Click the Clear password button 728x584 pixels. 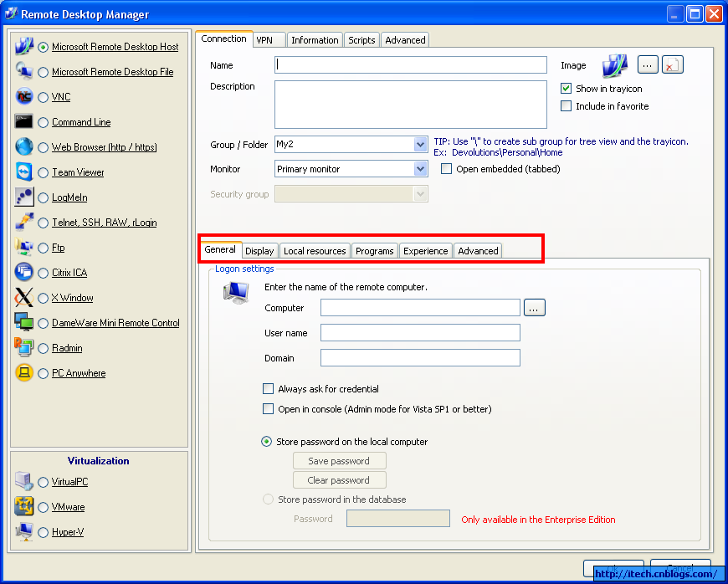click(340, 480)
